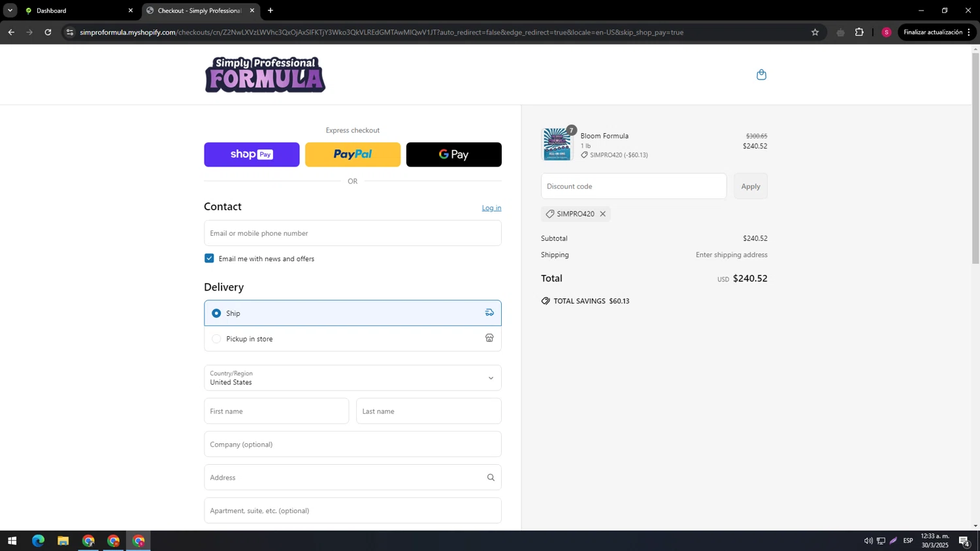Open the shopping bag cart icon
Image resolution: width=980 pixels, height=551 pixels.
[761, 74]
